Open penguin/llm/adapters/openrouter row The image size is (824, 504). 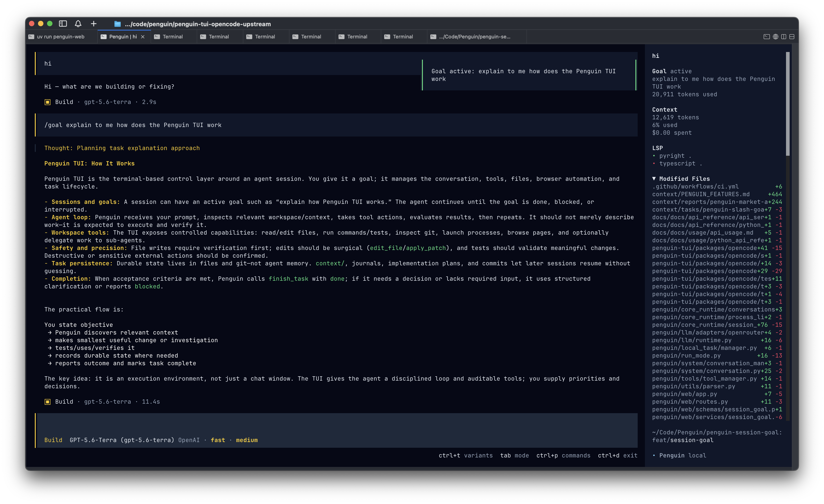tap(717, 332)
